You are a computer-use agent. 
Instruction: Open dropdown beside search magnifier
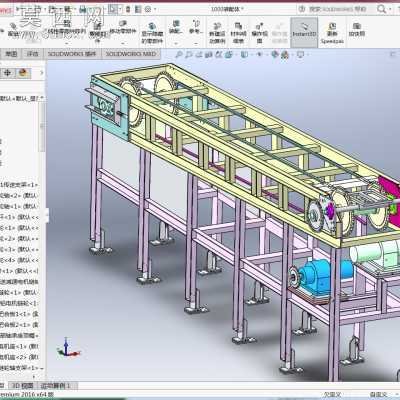(390, 9)
